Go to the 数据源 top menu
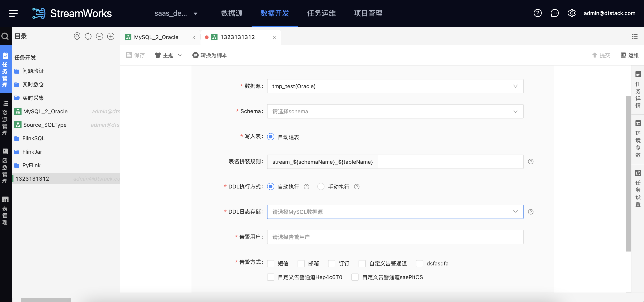 (x=231, y=13)
